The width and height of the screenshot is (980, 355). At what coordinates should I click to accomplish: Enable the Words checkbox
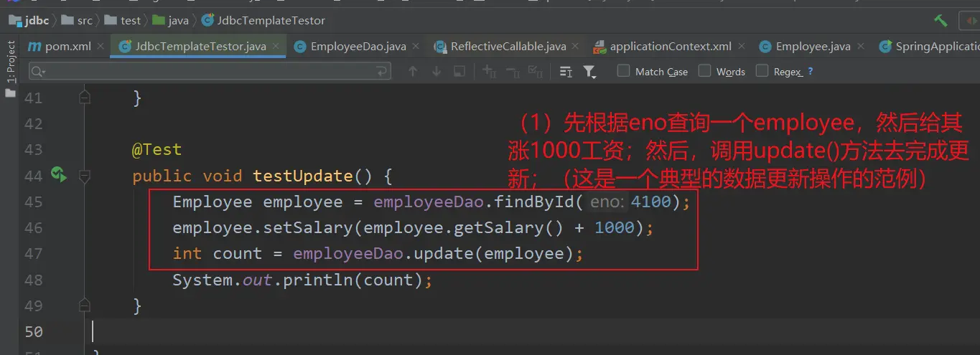[705, 71]
